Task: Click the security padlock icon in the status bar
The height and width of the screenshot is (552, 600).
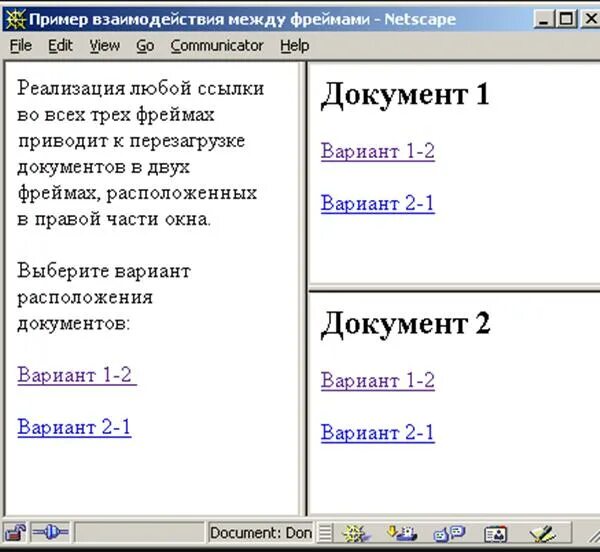Action: point(15,532)
